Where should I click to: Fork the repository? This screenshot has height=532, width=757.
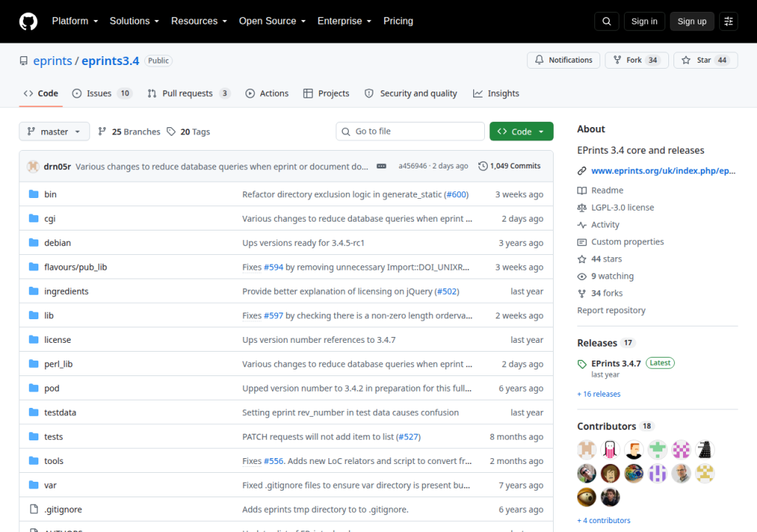637,61
